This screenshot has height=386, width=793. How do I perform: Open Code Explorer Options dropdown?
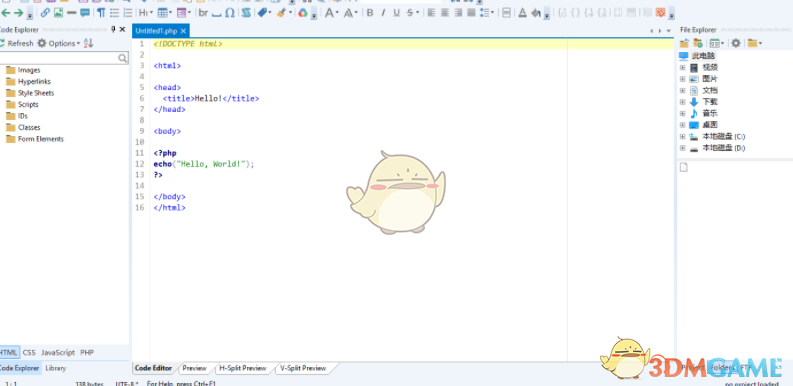coord(59,44)
